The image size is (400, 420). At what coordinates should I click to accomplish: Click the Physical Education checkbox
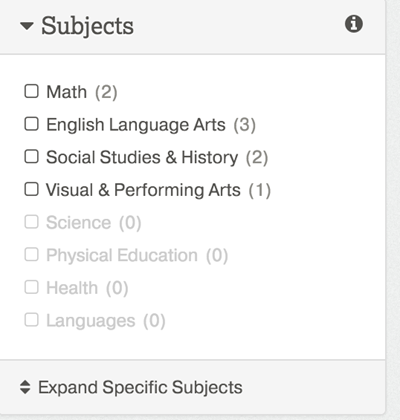coord(32,254)
